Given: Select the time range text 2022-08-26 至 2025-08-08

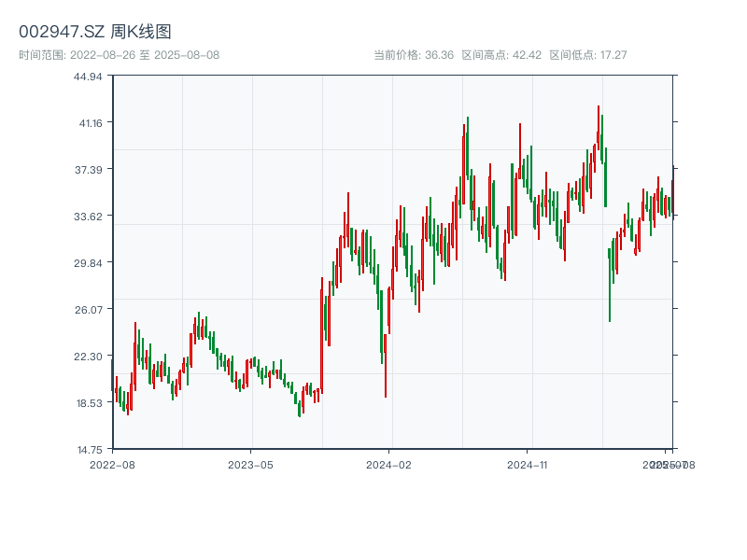Looking at the screenshot, I should pyautogui.click(x=145, y=55).
